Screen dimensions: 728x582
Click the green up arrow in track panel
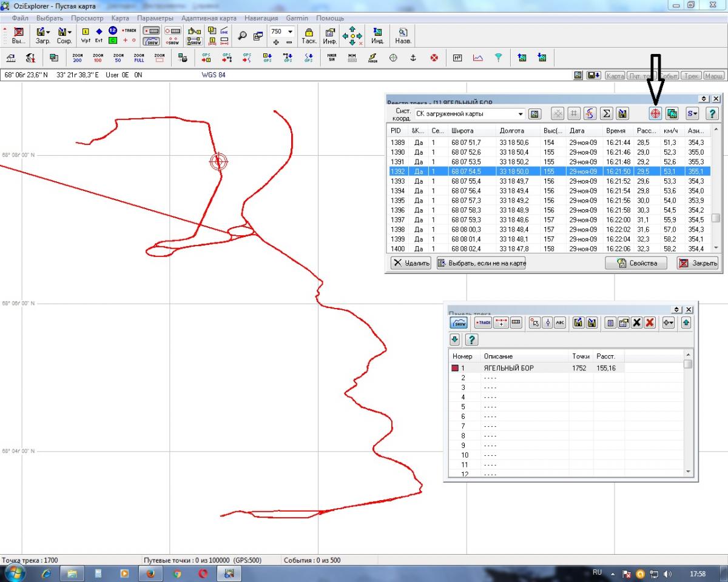[x=686, y=323]
